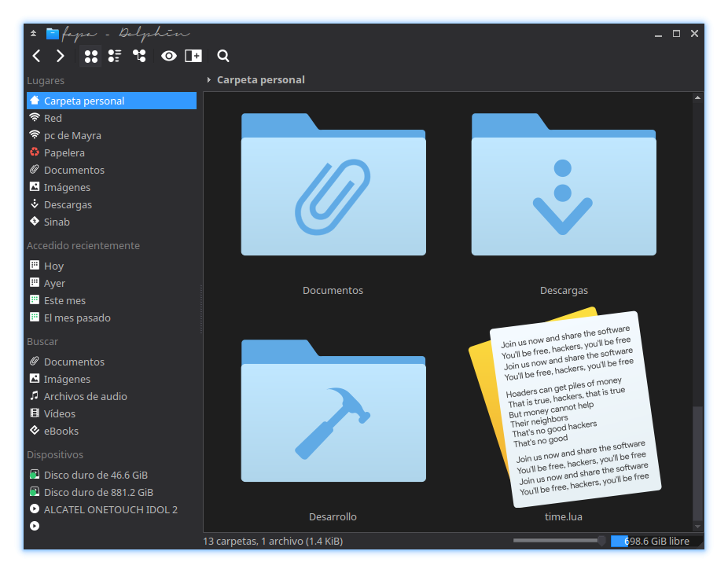Click status text 13 carpetas, 1 archivo
Image resolution: width=728 pixels, height=573 pixels.
point(273,542)
